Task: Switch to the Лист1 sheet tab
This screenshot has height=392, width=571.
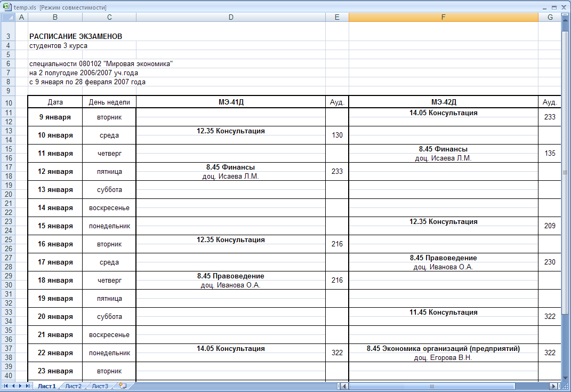Action: tap(46, 386)
